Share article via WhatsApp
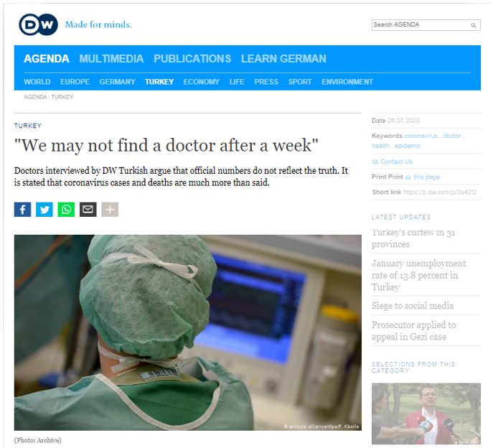 66,210
